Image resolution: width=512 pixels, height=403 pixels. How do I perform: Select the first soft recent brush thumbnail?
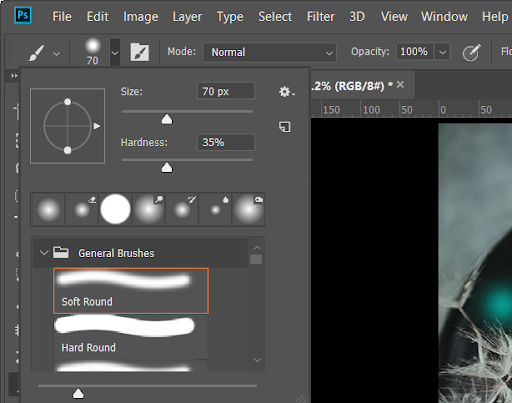click(x=49, y=210)
